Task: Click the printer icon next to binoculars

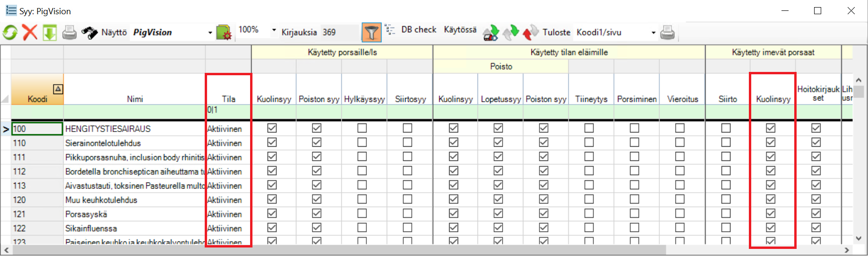Action: click(x=69, y=33)
